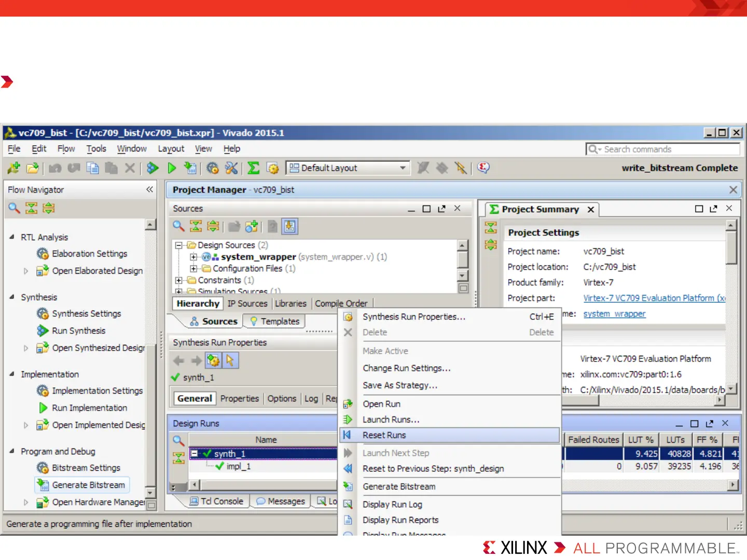Viewport: 747px width, 560px height.
Task: Collapse the Implementation section in Flow Navigator
Action: point(11,373)
